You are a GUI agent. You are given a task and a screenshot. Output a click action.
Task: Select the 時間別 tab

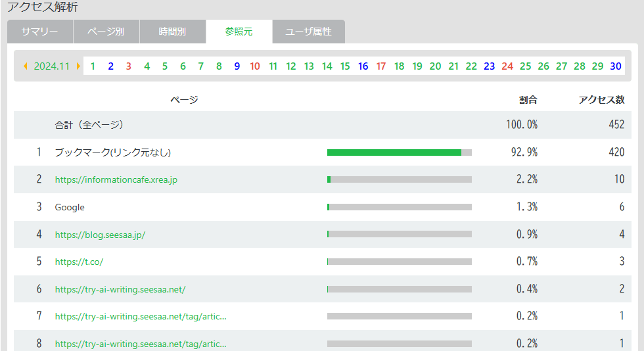pos(172,32)
